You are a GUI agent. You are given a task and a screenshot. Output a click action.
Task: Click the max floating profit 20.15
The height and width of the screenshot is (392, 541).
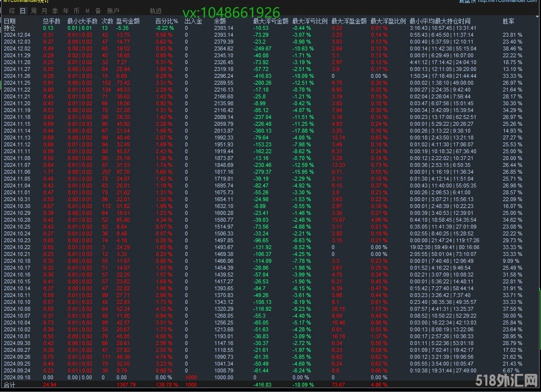point(338,309)
